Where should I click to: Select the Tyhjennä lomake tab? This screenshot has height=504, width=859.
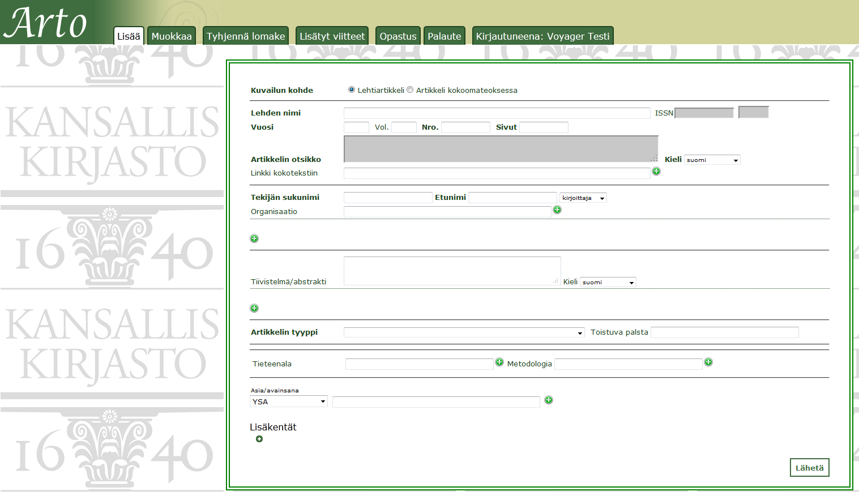pyautogui.click(x=246, y=36)
